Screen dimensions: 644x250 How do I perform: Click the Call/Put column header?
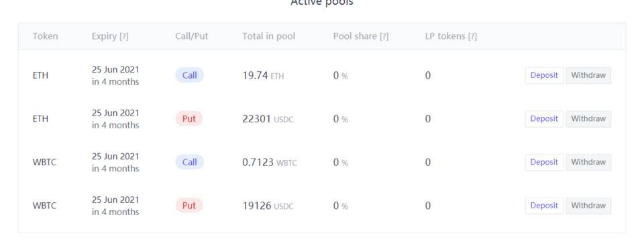(192, 36)
